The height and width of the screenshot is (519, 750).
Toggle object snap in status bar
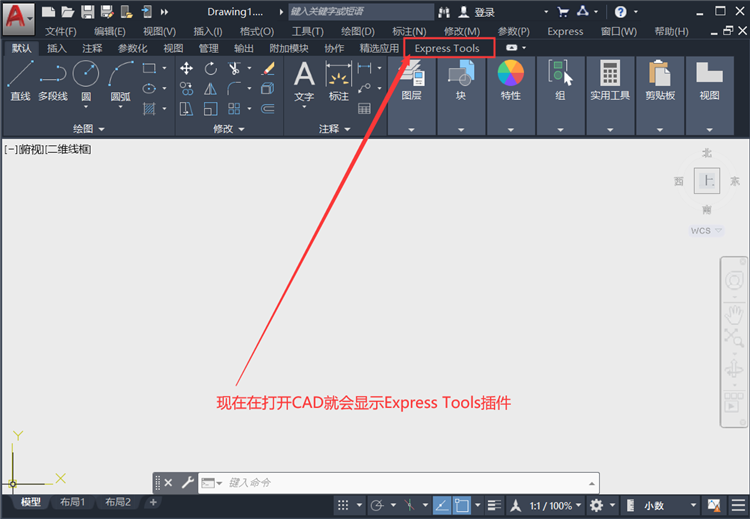click(x=462, y=505)
